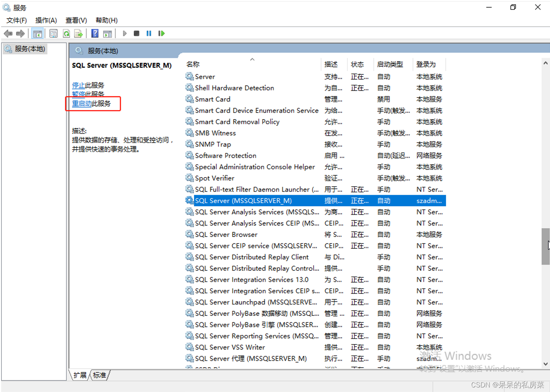Click the Export List toolbar icon

(x=79, y=34)
